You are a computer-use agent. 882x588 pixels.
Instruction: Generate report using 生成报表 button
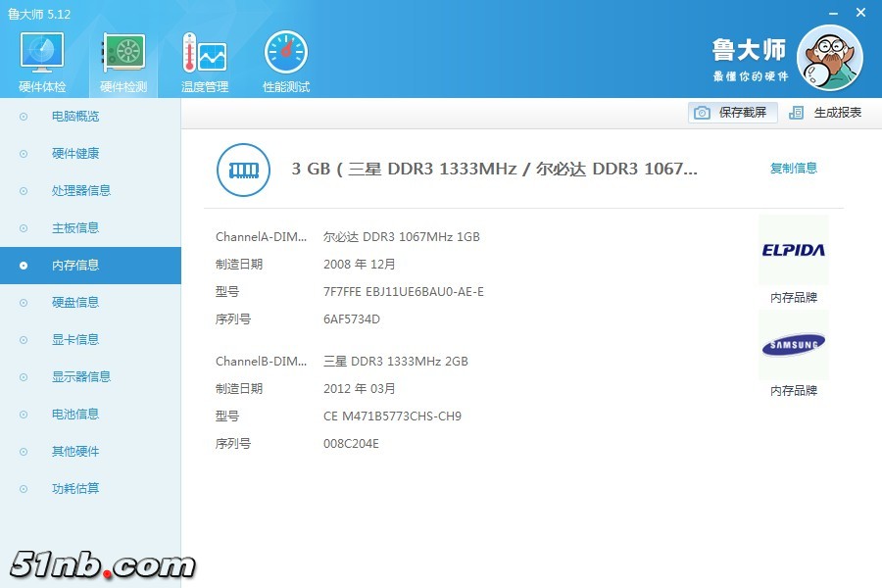tap(826, 113)
